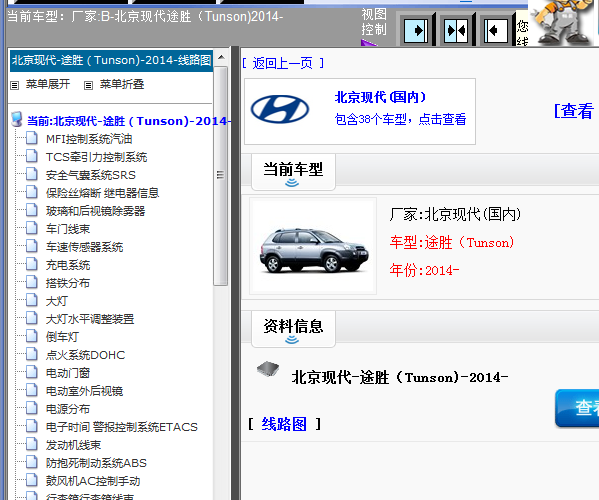
Task: Open the 安全气囊系统SRS entry
Action: (x=91, y=175)
